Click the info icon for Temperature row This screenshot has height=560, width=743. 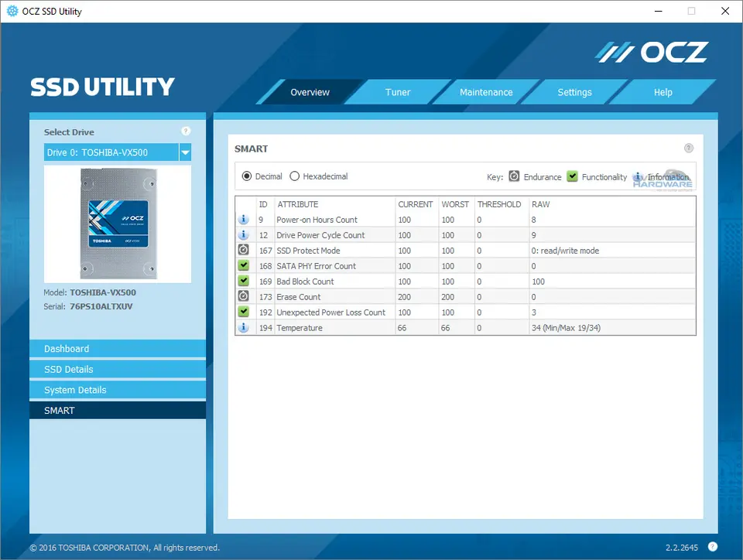(244, 327)
